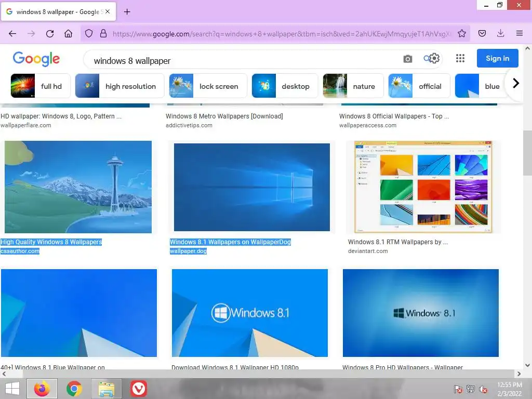Show more filter chips with right chevron
The width and height of the screenshot is (532, 399).
(516, 83)
